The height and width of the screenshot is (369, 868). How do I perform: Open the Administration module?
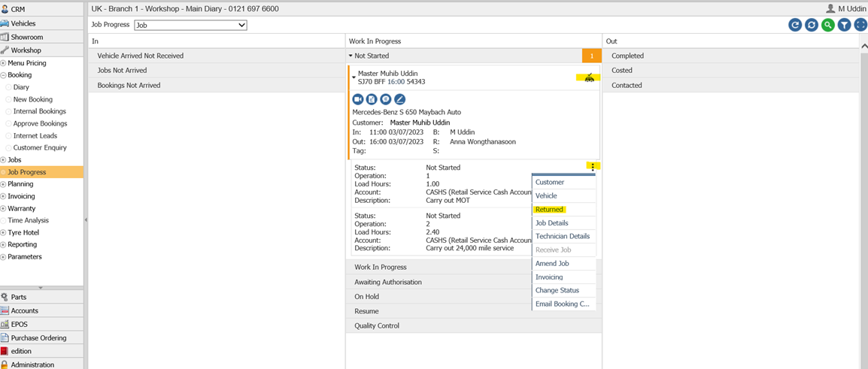point(42,364)
